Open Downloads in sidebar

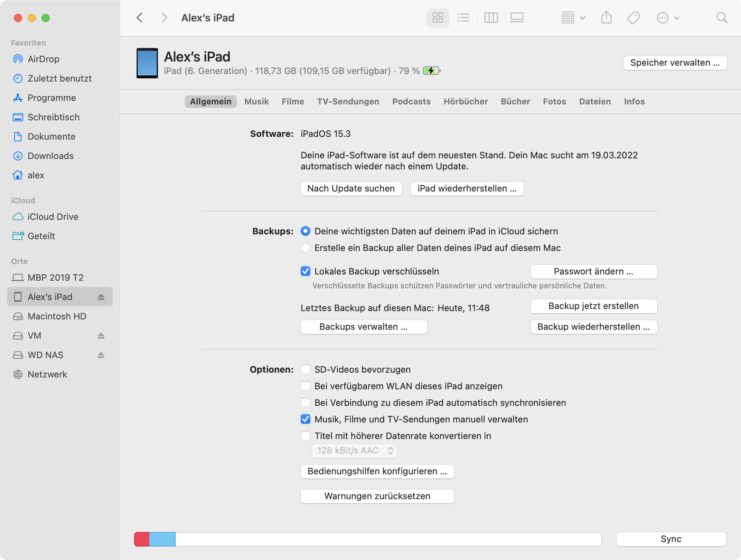(60, 156)
